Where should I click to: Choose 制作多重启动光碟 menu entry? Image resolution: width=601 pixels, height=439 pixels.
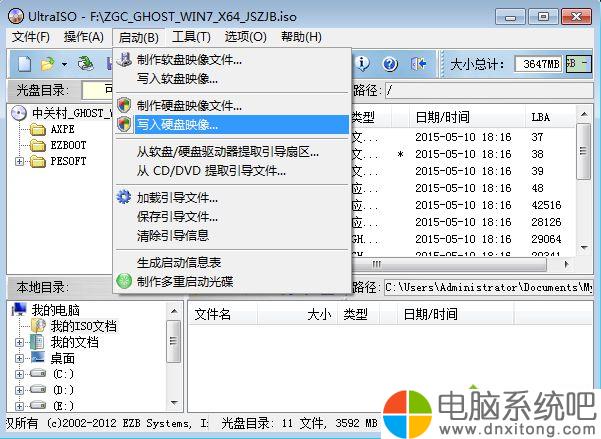click(x=233, y=282)
